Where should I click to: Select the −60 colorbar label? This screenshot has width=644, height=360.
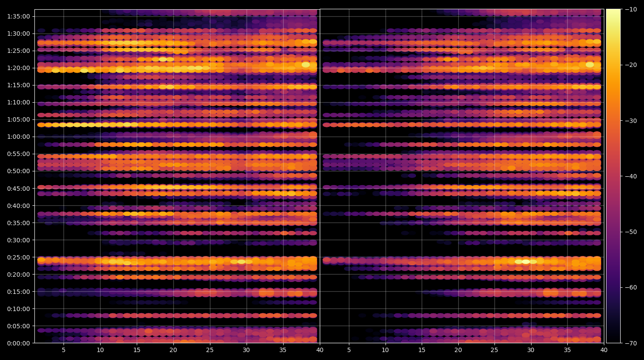631,287
